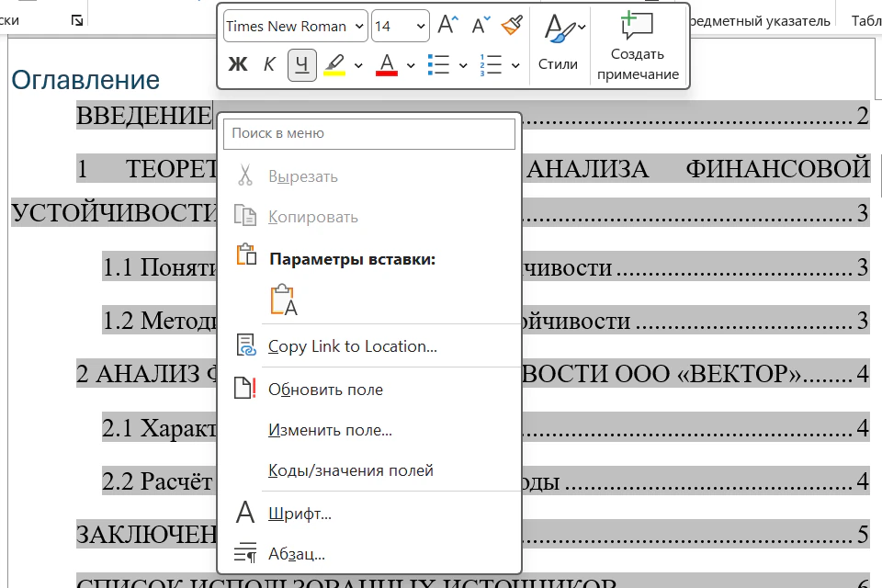Click Предметный указатель ribbon label

pos(761,21)
